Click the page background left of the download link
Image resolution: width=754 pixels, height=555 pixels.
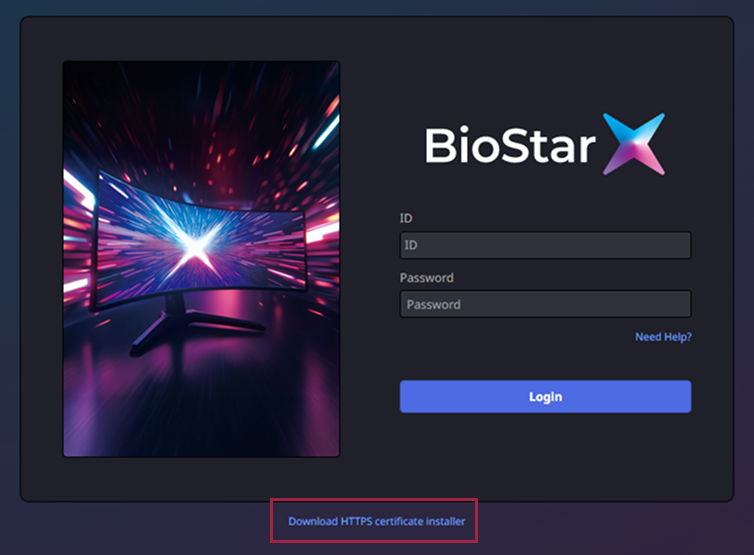tap(130, 525)
